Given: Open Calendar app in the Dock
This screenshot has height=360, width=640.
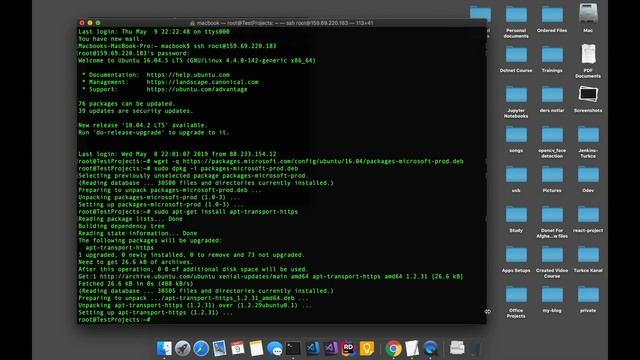Looking at the screenshot, I should point(238,348).
